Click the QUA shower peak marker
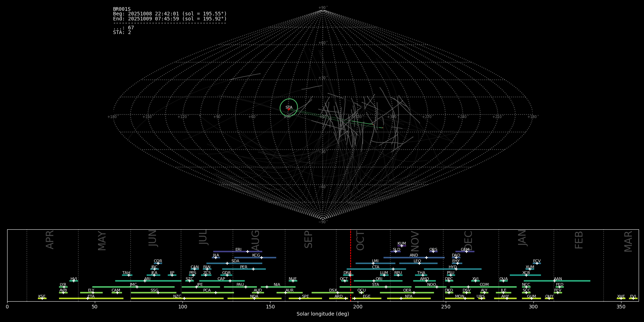This screenshot has height=322, width=644. coord(503,281)
